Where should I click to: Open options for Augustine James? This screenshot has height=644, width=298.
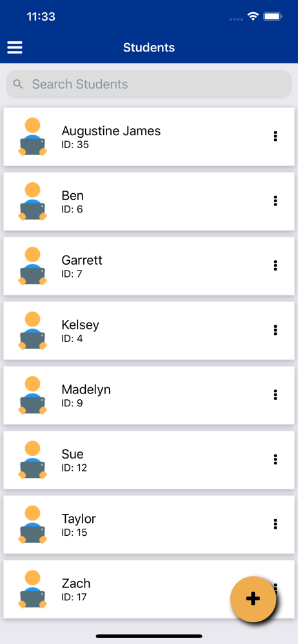pyautogui.click(x=275, y=137)
